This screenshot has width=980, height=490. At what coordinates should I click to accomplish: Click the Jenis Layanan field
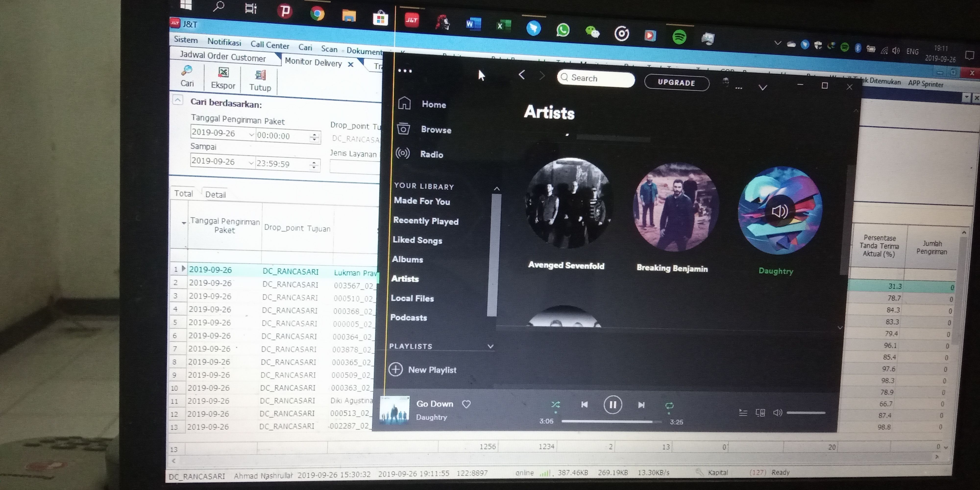pos(355,167)
